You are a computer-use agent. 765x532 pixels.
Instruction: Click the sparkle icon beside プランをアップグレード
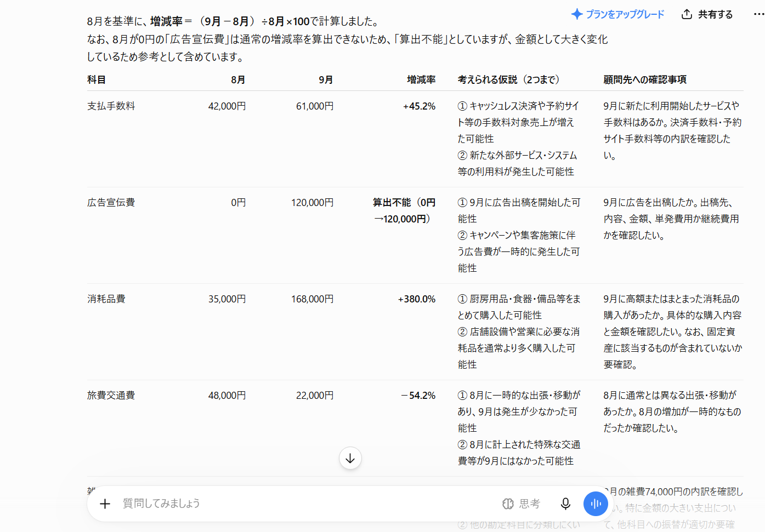tap(576, 14)
